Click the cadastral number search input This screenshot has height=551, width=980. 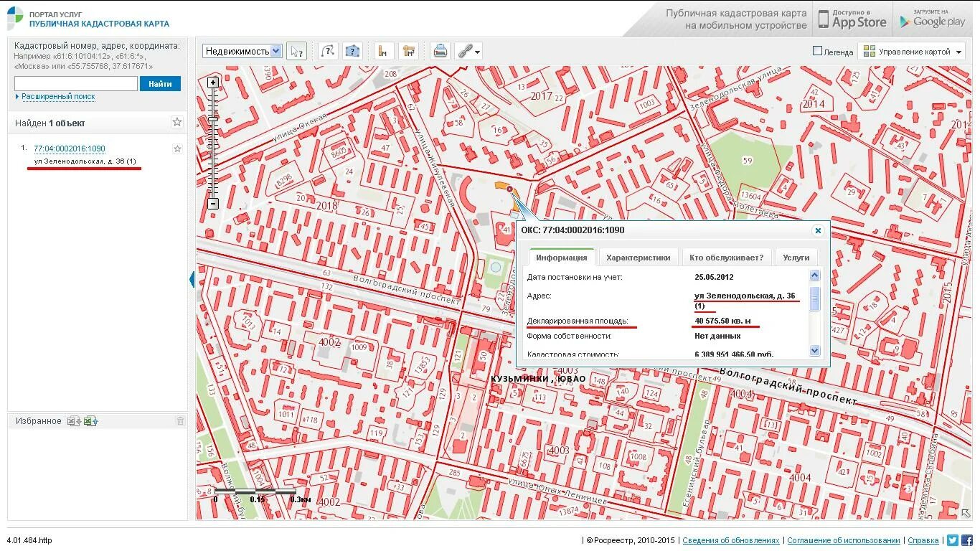[x=76, y=84]
